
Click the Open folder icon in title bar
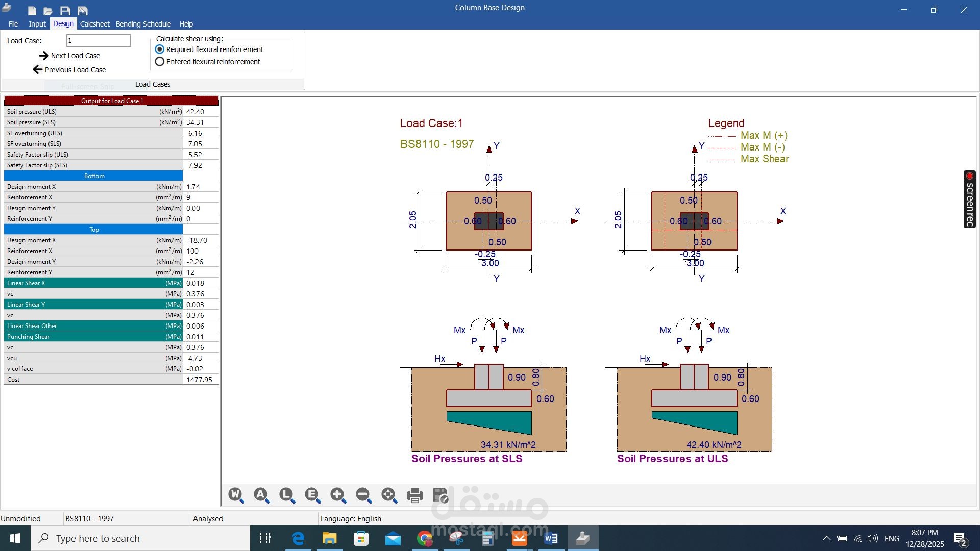pos(48,11)
